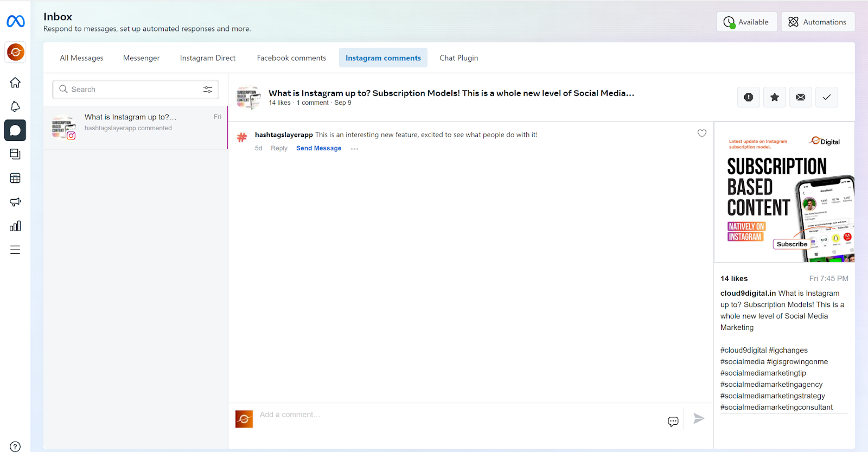Switch to All Messages tab
This screenshot has height=452, width=868.
click(81, 58)
